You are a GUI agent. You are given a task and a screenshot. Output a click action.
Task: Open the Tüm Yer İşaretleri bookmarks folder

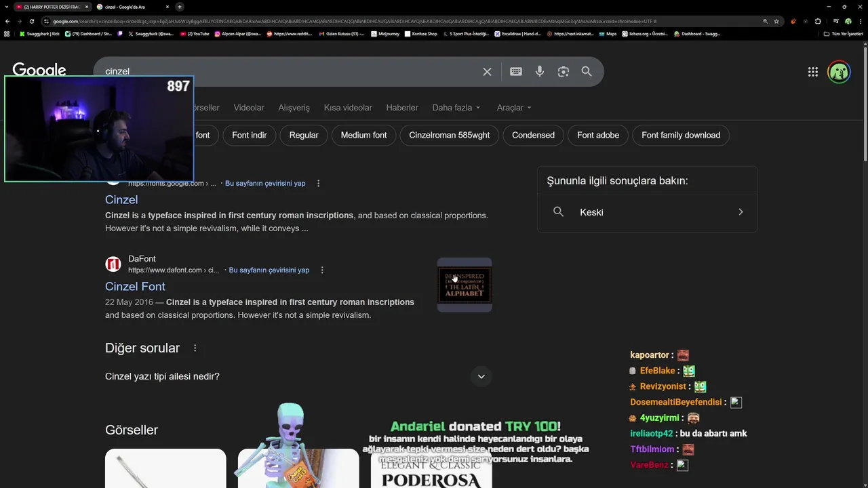coord(843,33)
